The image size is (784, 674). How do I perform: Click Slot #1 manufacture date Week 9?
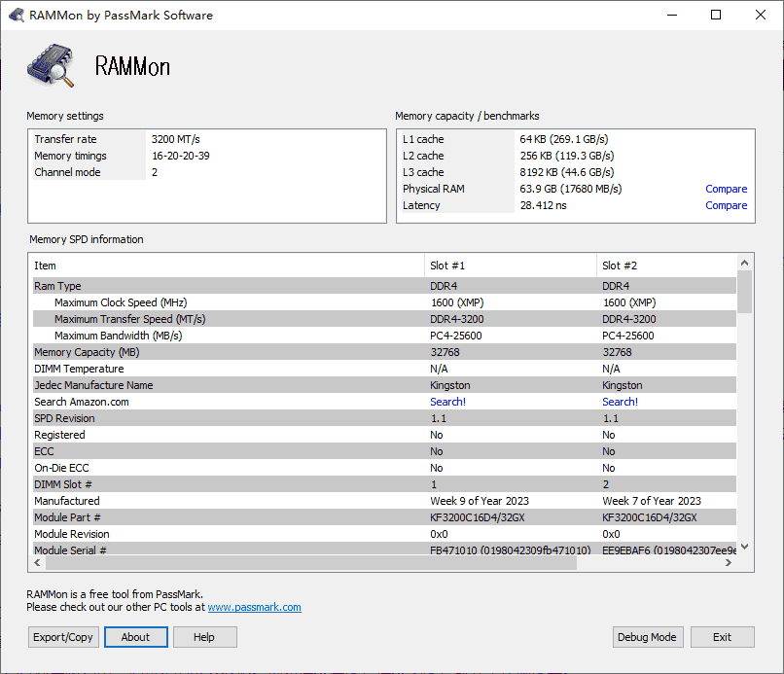point(480,501)
